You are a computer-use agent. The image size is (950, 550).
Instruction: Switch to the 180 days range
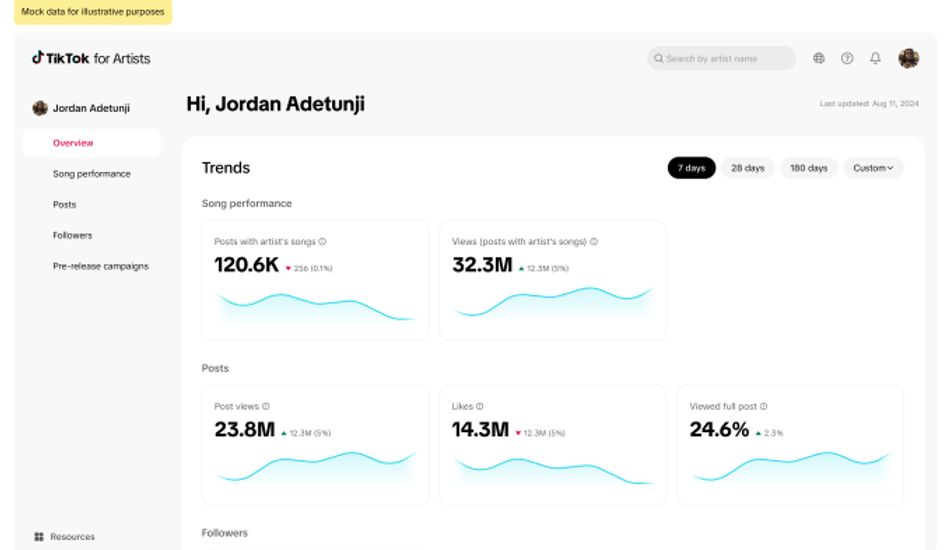coord(808,168)
